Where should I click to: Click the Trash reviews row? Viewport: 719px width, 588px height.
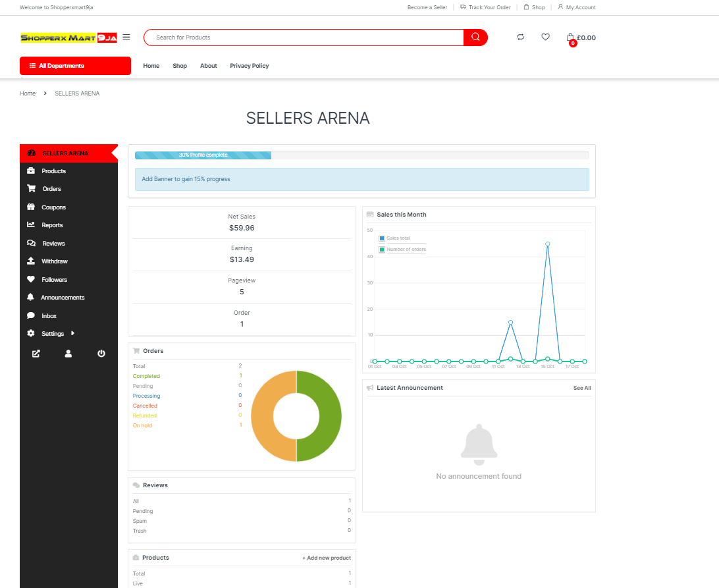[x=242, y=531]
